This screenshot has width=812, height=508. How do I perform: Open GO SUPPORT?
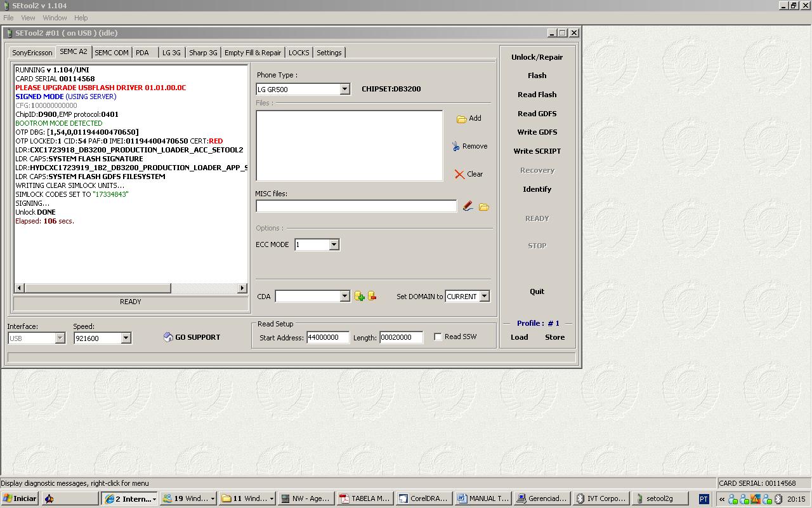tap(192, 337)
